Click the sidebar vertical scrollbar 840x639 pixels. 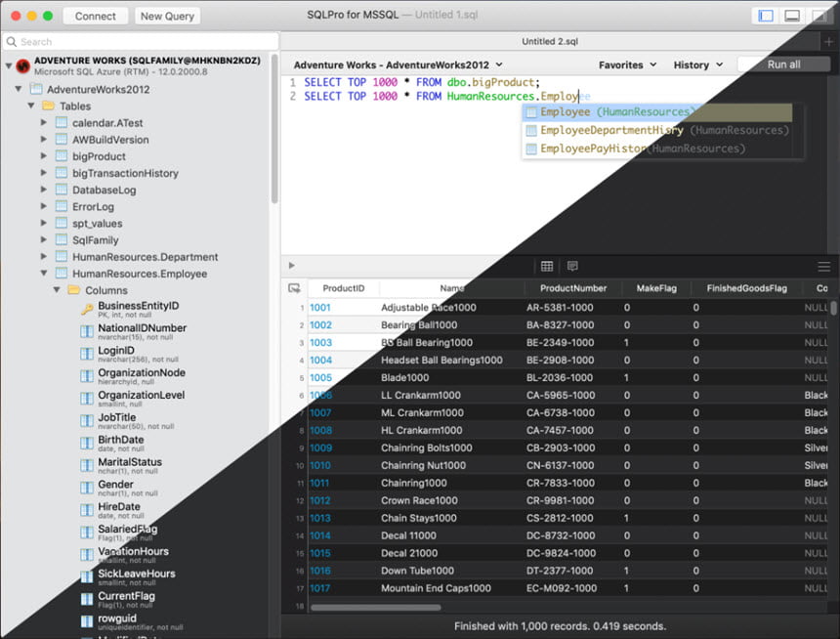pyautogui.click(x=274, y=129)
